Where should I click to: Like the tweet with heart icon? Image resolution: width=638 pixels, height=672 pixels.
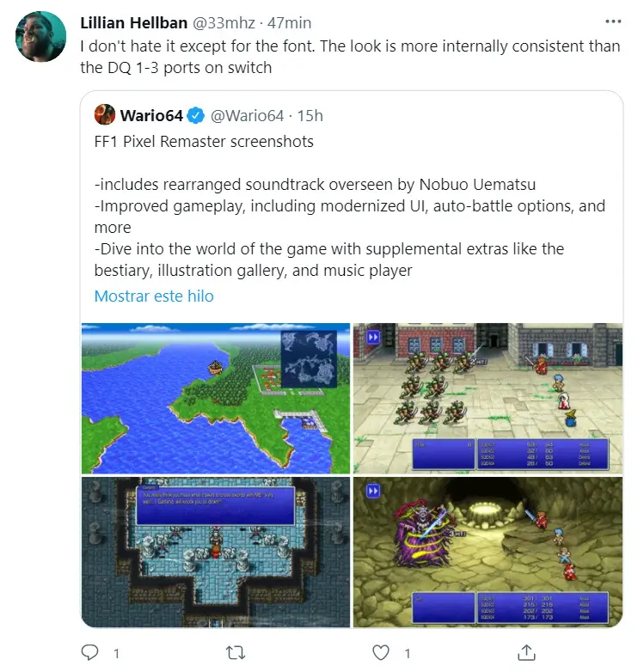pos(381,653)
